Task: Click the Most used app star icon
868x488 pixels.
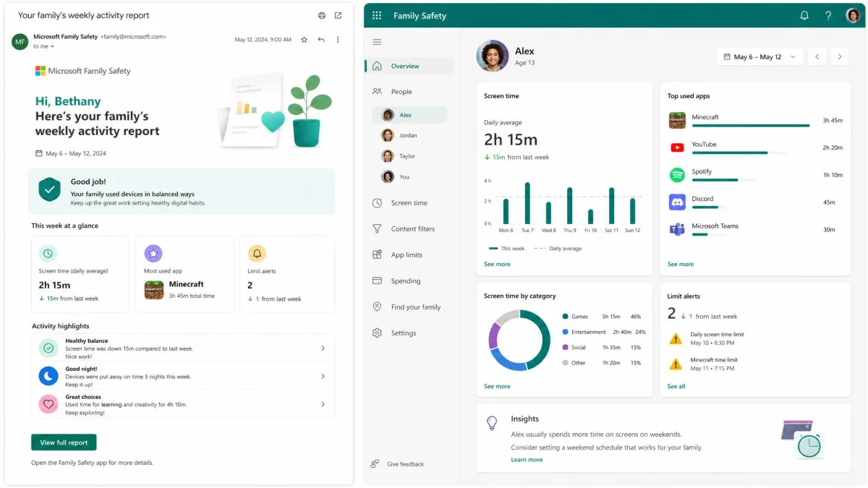Action: [153, 254]
